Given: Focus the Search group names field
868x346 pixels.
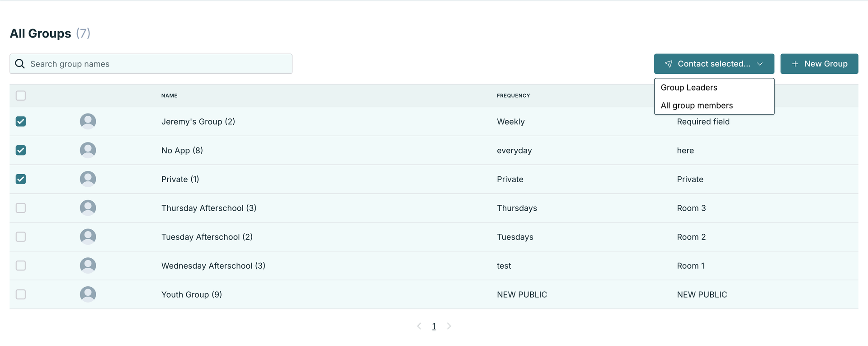Looking at the screenshot, I should coord(151,64).
